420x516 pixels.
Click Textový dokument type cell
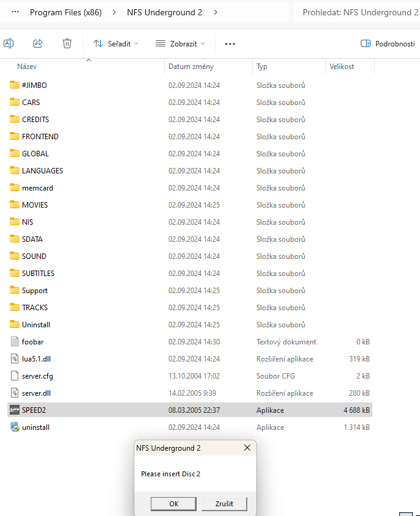pos(286,342)
